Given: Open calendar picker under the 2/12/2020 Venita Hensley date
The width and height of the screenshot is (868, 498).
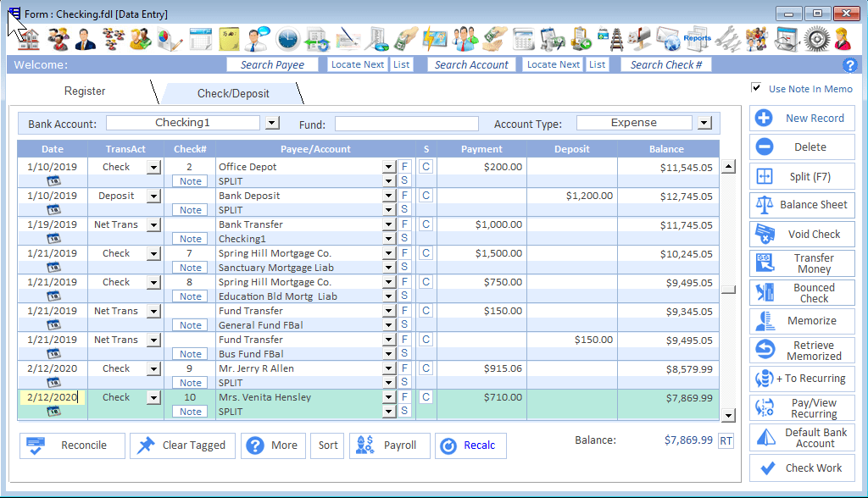Looking at the screenshot, I should pos(53,411).
